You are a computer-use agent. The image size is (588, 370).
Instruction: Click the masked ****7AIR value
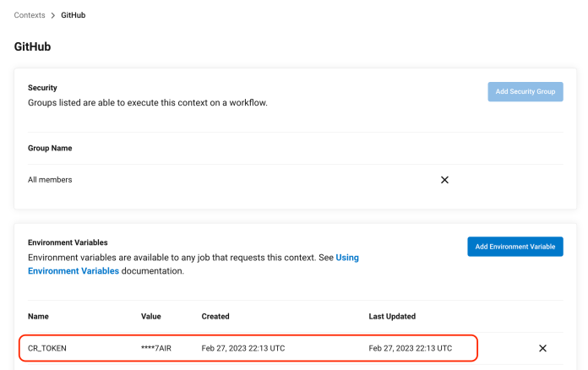(156, 348)
